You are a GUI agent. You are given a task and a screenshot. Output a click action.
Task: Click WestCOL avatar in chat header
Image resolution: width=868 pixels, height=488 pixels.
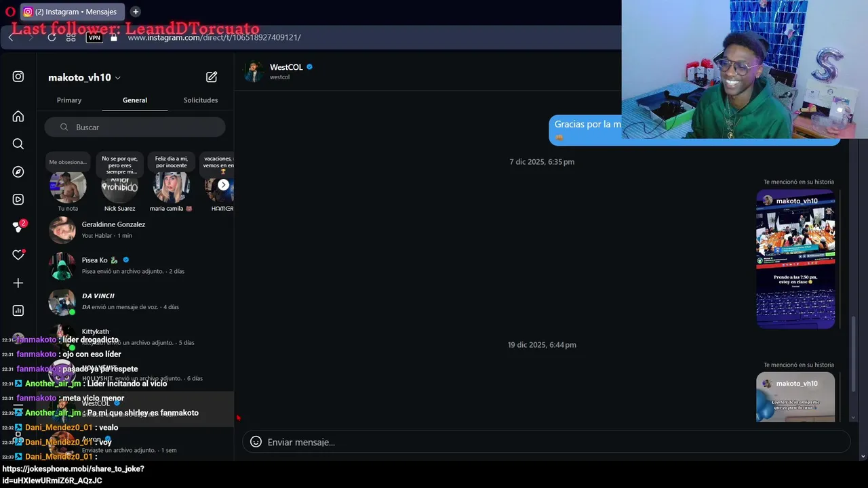(x=254, y=72)
